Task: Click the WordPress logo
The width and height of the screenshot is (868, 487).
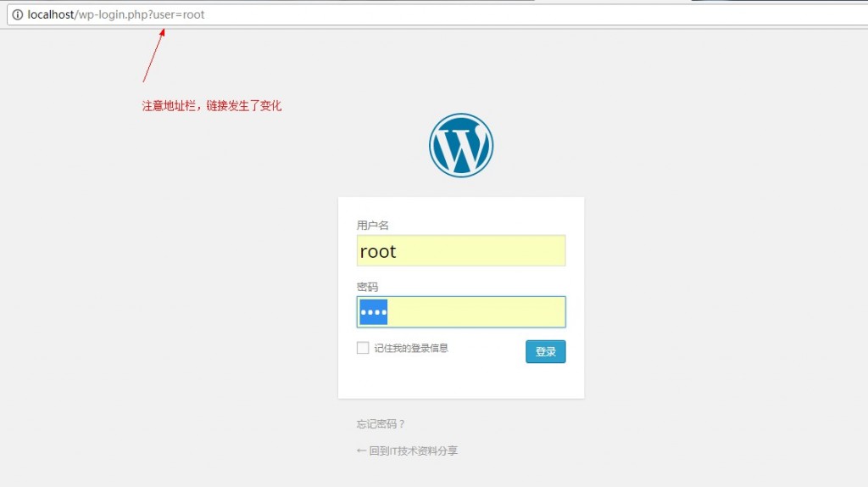Action: tap(461, 145)
